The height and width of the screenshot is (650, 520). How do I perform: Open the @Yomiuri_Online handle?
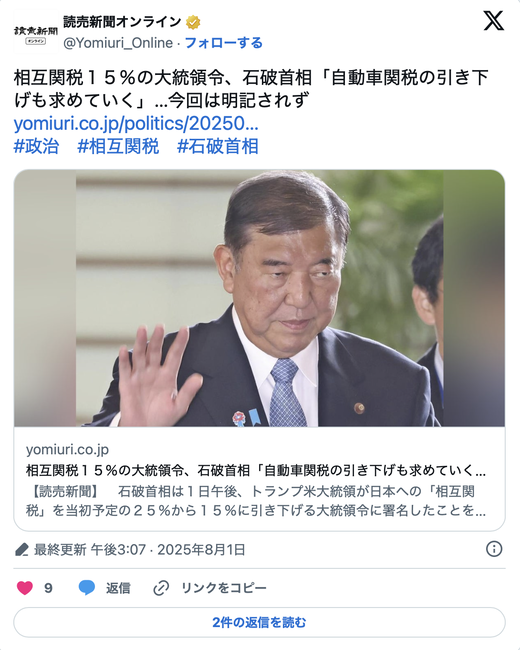tap(118, 43)
